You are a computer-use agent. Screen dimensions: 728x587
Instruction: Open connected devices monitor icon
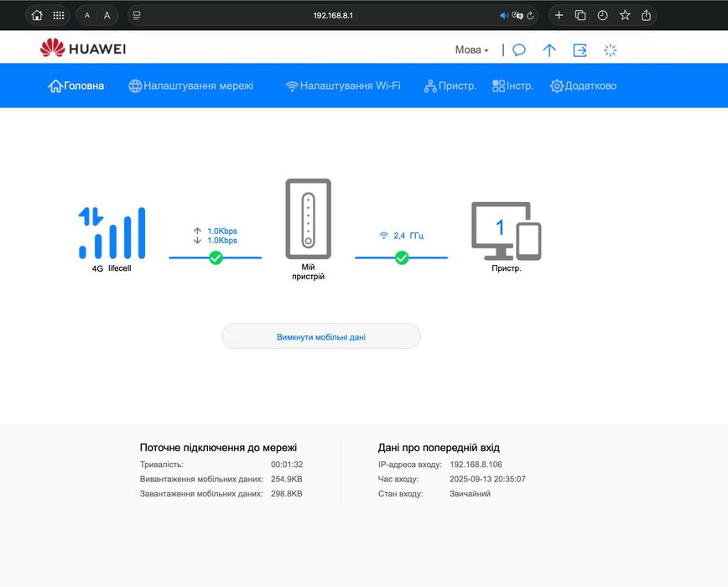point(506,231)
